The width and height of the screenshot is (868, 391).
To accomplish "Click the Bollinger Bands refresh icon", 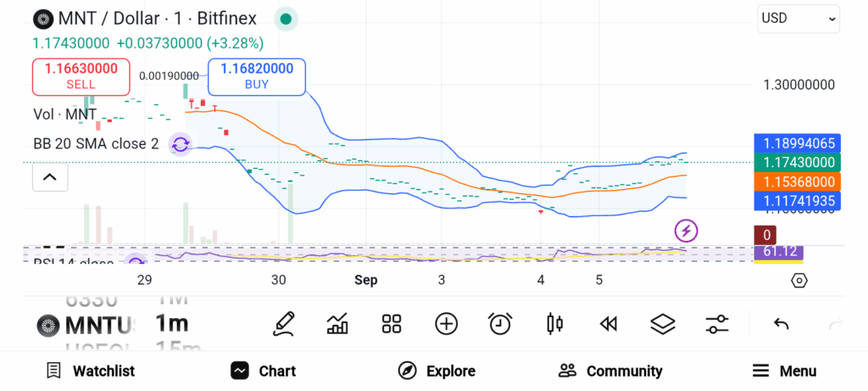I will tap(180, 145).
